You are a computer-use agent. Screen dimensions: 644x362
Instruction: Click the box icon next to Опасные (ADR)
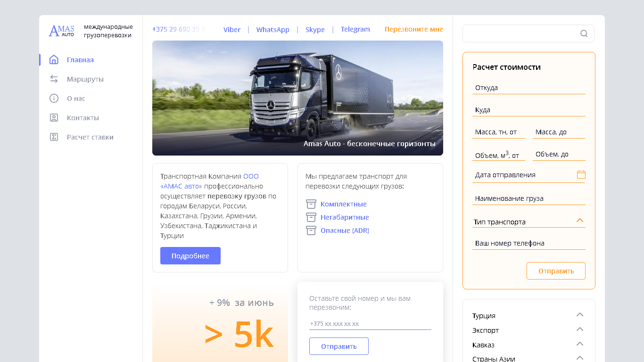[311, 230]
